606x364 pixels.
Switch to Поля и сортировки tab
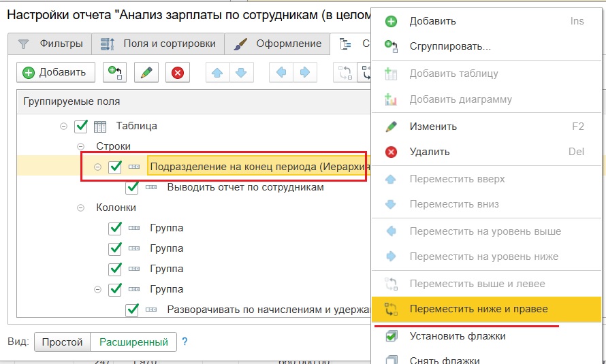pos(158,44)
